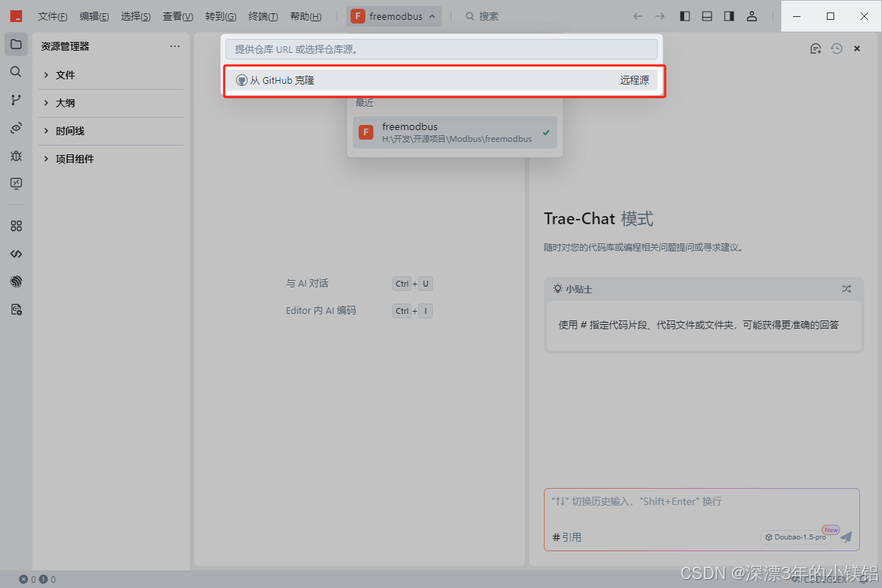Open the 查看(V) menu
The image size is (882, 588).
(x=178, y=16)
